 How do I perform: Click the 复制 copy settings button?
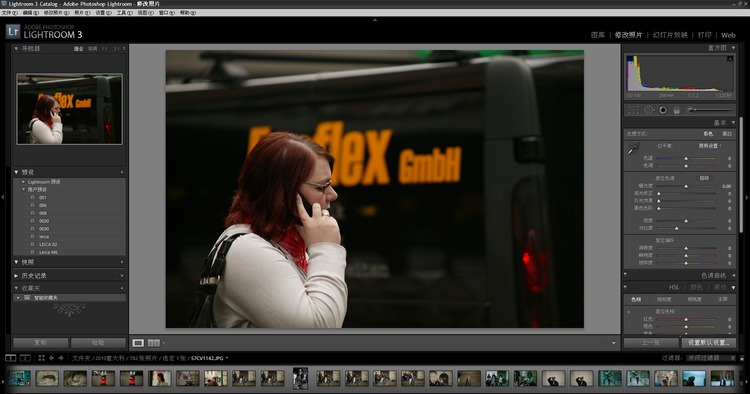(x=41, y=343)
